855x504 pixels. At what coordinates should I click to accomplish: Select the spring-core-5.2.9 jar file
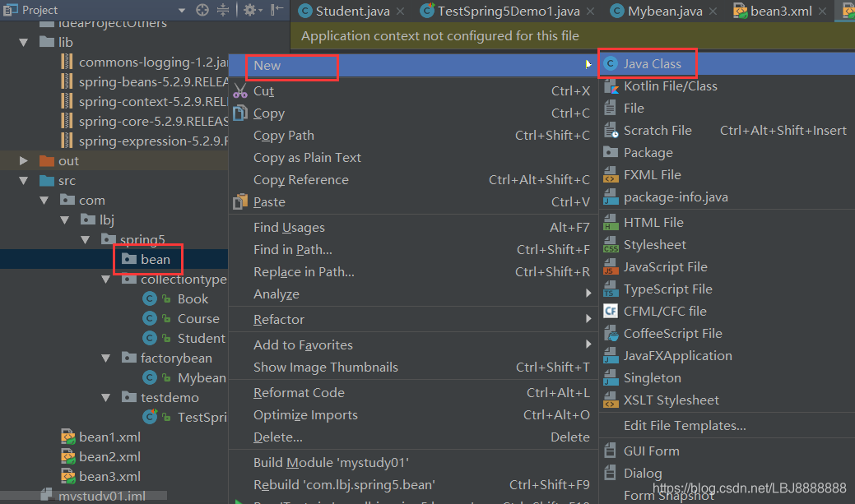153,121
